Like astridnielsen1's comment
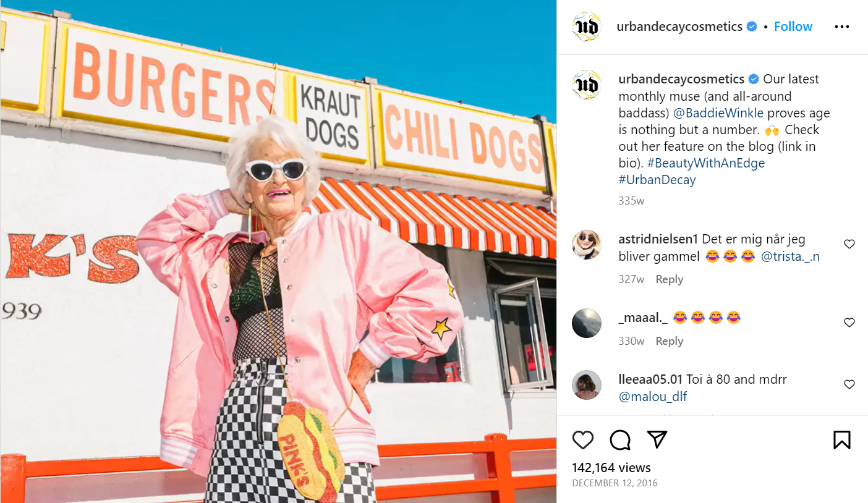This screenshot has width=868, height=503. pos(849,244)
